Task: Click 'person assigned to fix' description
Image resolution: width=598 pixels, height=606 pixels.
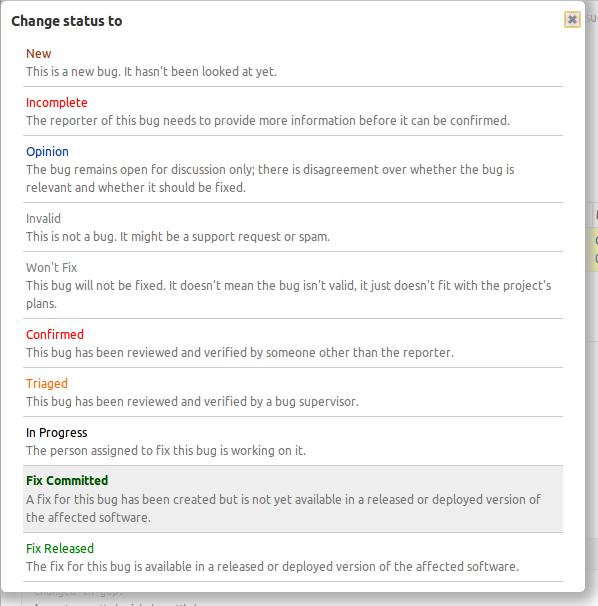Action: pyautogui.click(x=166, y=451)
